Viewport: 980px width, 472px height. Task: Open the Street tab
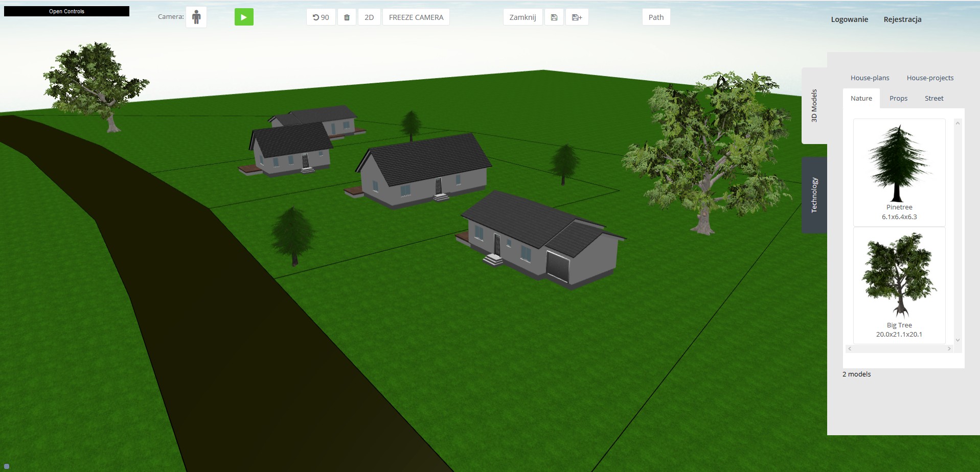tap(933, 99)
